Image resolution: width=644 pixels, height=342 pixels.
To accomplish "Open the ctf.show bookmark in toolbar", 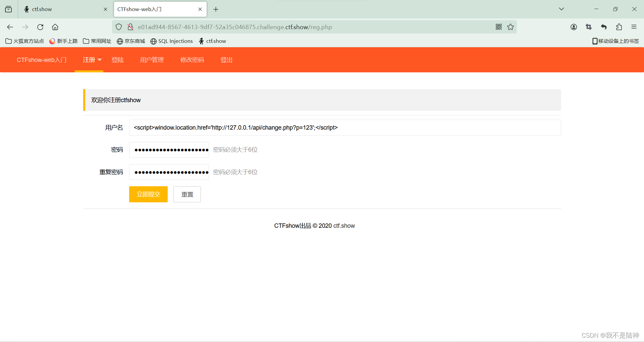I will (x=212, y=41).
